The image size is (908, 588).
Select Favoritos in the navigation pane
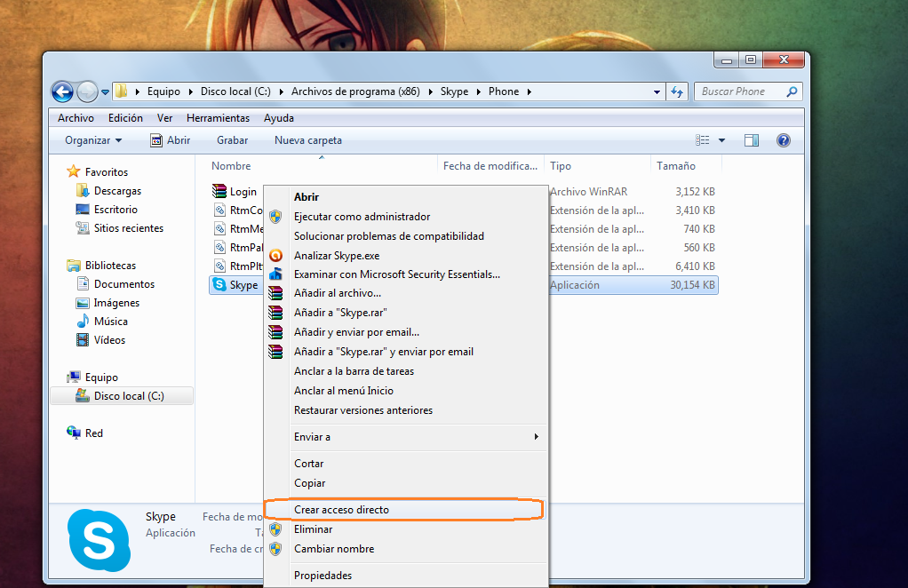click(x=107, y=172)
